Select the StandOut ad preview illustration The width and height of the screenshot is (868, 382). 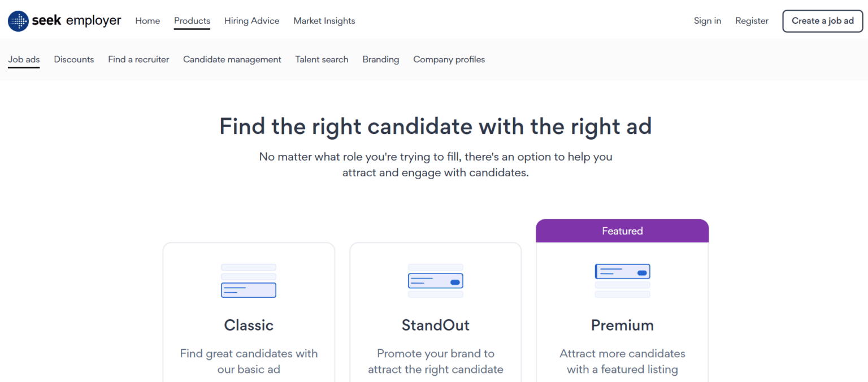pyautogui.click(x=435, y=281)
